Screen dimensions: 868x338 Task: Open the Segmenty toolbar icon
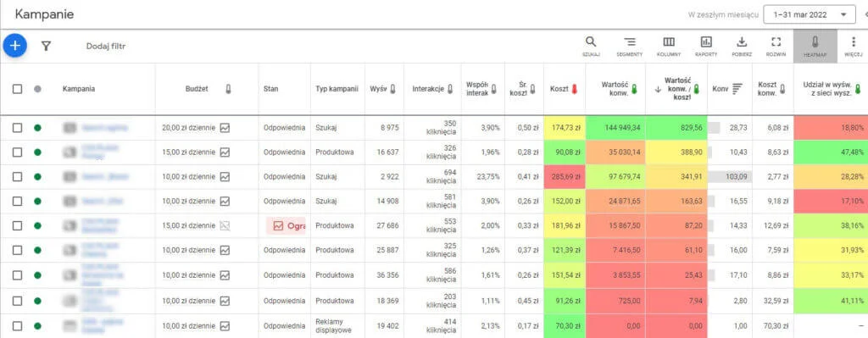pos(630,47)
